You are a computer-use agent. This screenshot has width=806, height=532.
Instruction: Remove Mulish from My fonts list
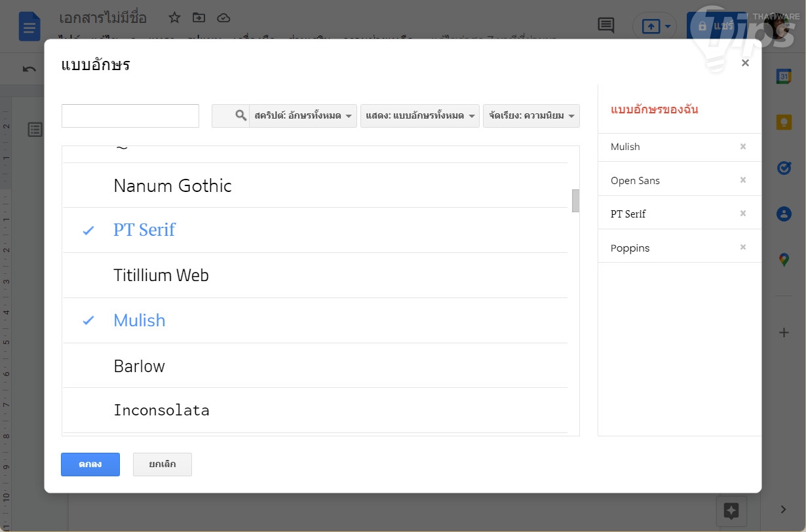point(743,147)
